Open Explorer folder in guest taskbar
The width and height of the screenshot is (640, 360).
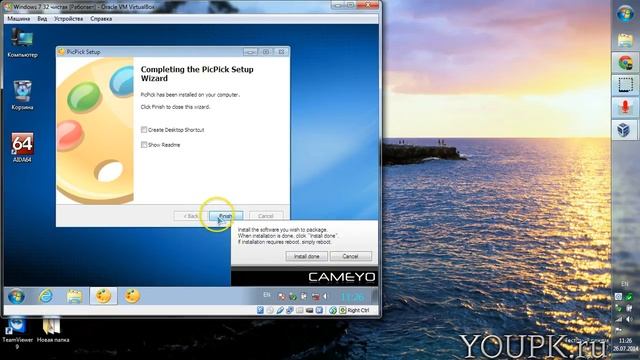pyautogui.click(x=75, y=296)
